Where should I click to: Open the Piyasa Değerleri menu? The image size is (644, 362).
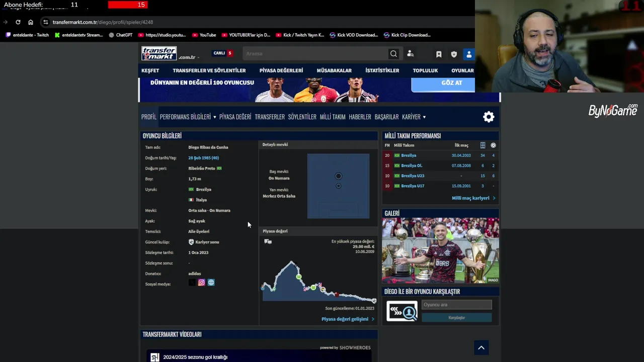[281, 70]
